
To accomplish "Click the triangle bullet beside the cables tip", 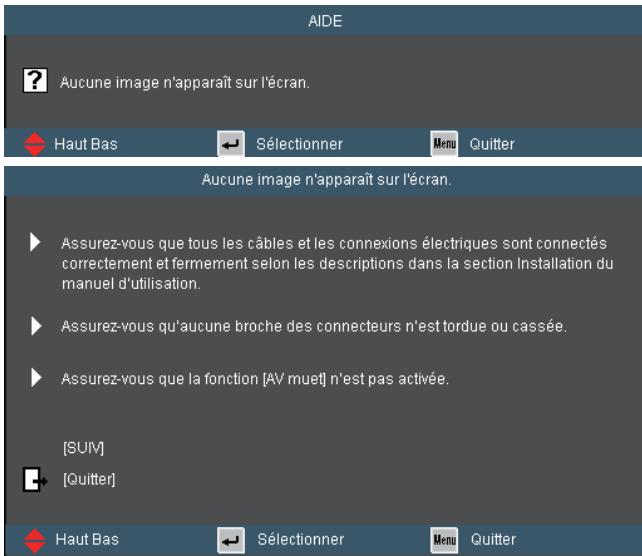I will (x=36, y=242).
